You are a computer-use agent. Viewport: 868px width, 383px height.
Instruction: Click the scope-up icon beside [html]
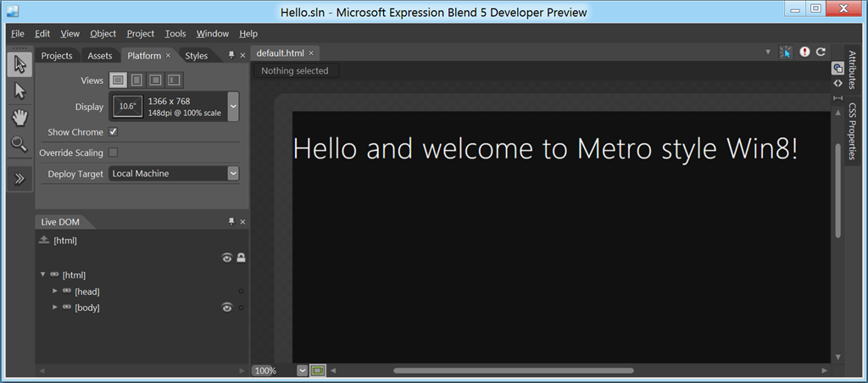44,240
